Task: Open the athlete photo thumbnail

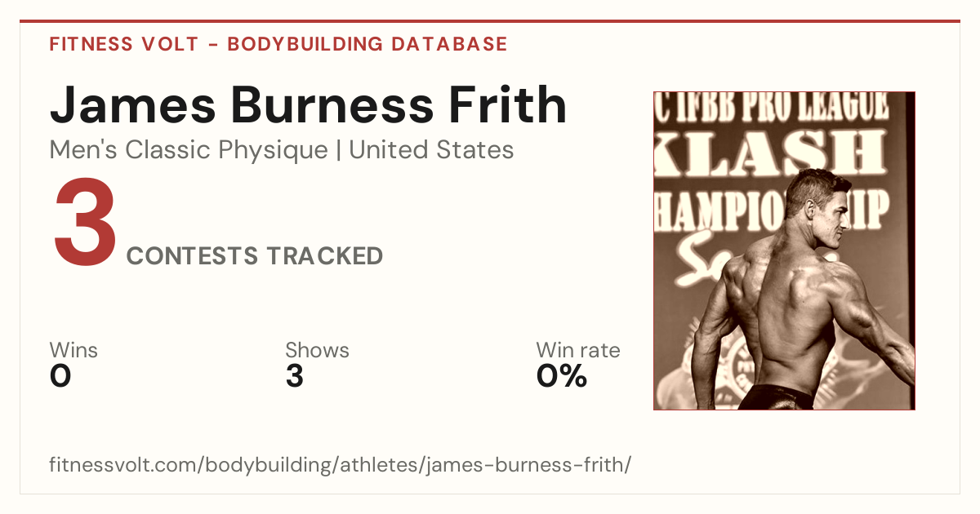Action: point(784,250)
